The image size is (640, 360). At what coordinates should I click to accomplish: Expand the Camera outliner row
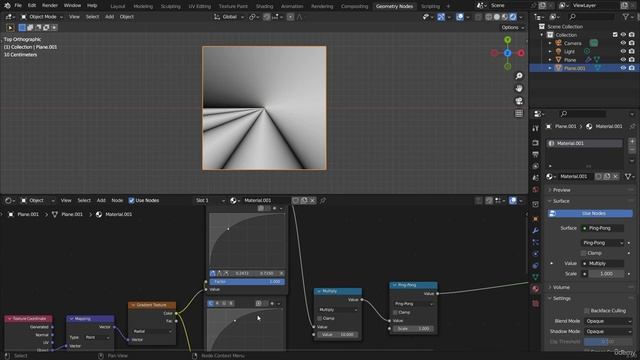(550, 43)
